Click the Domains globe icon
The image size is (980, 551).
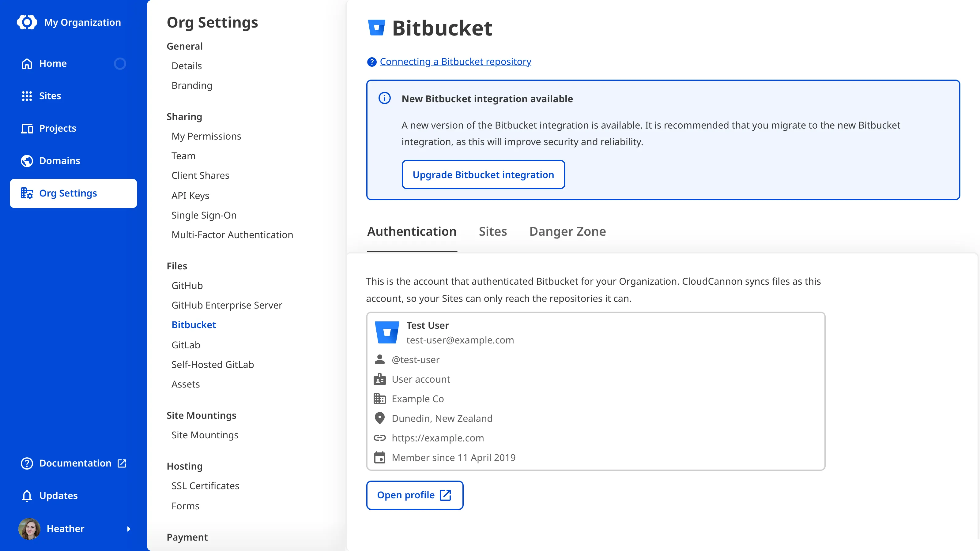[27, 161]
